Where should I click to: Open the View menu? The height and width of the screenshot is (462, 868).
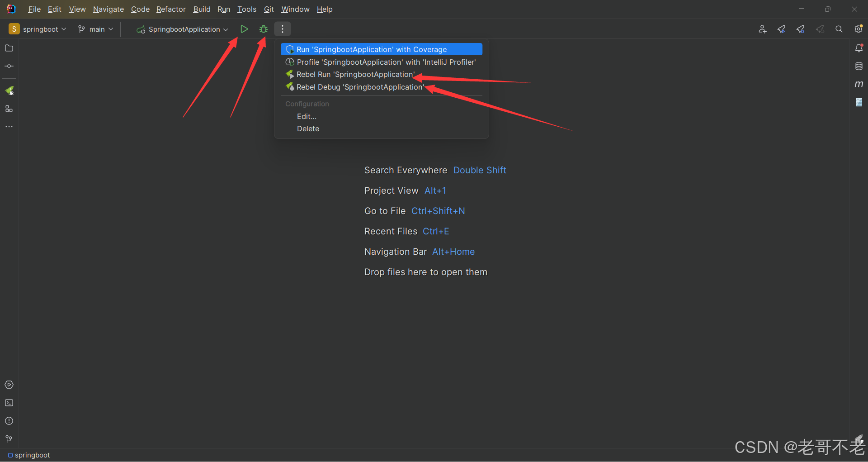pos(77,9)
